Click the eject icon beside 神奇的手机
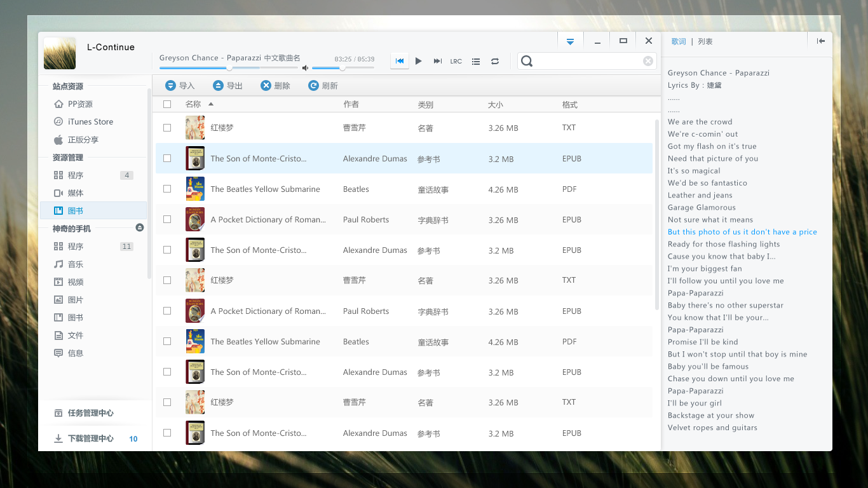Image resolution: width=868 pixels, height=488 pixels. click(140, 227)
